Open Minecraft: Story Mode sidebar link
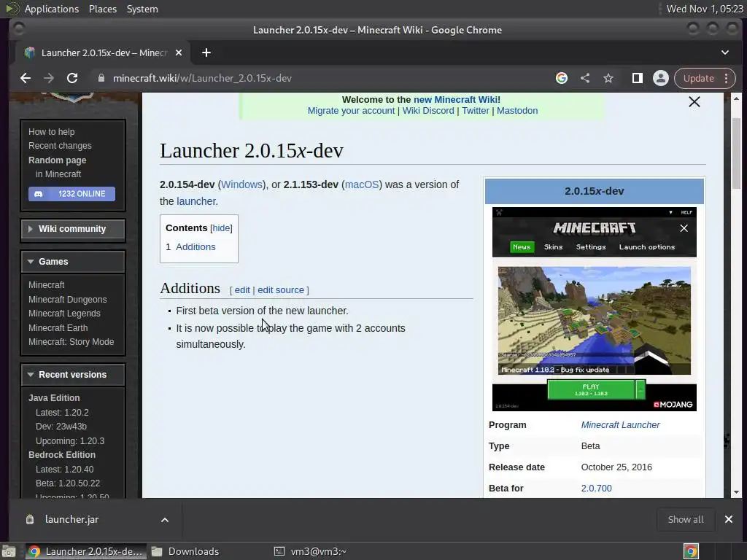This screenshot has width=747, height=560. pos(71,341)
